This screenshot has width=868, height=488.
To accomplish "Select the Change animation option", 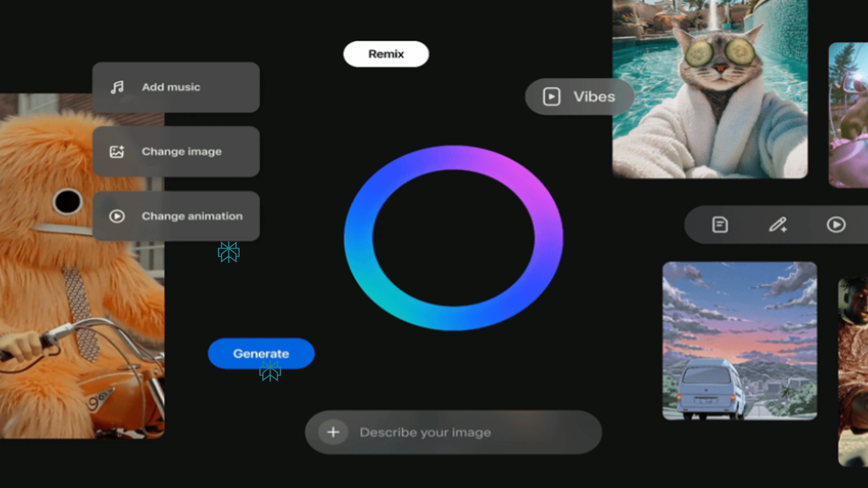I will pos(176,216).
